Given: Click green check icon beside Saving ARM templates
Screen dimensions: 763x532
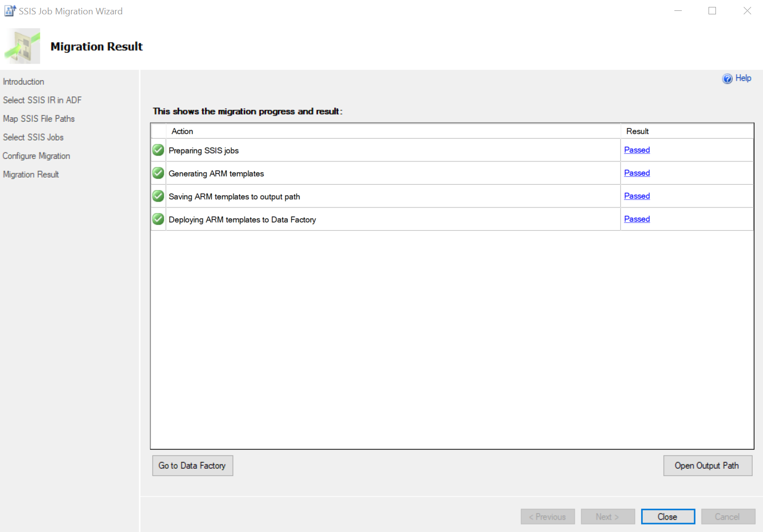Looking at the screenshot, I should click(158, 196).
